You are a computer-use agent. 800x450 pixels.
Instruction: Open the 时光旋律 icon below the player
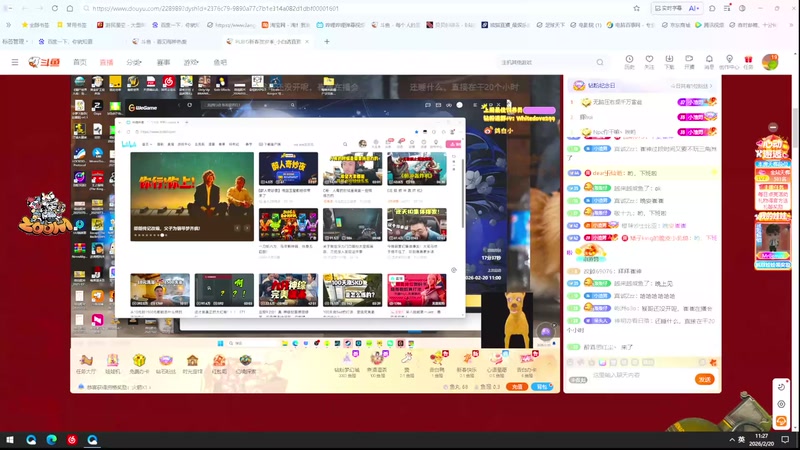[192, 364]
